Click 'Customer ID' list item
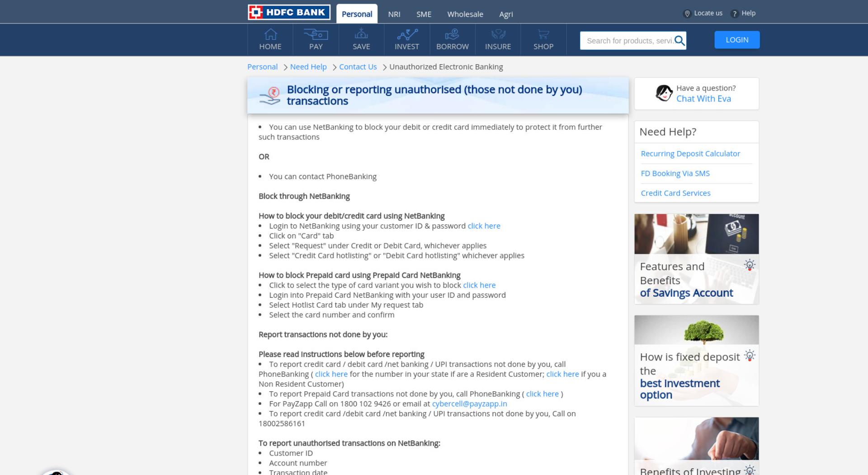This screenshot has width=868, height=475. 291,453
